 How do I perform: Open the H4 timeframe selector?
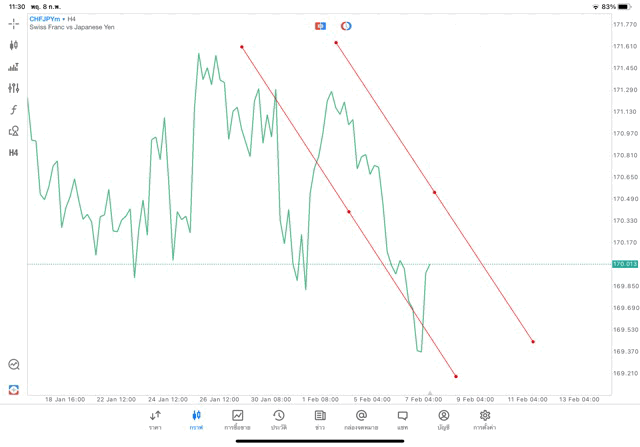point(14,153)
